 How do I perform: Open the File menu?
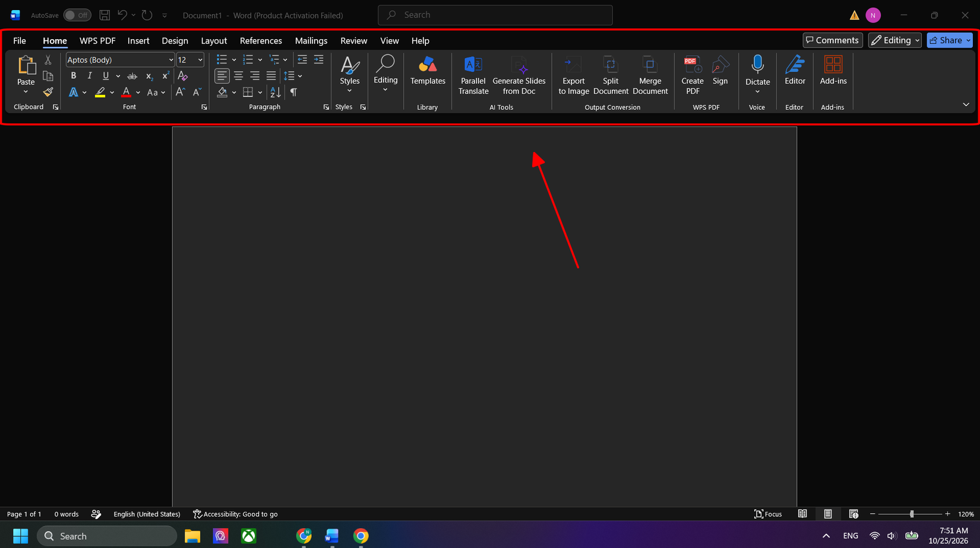20,41
